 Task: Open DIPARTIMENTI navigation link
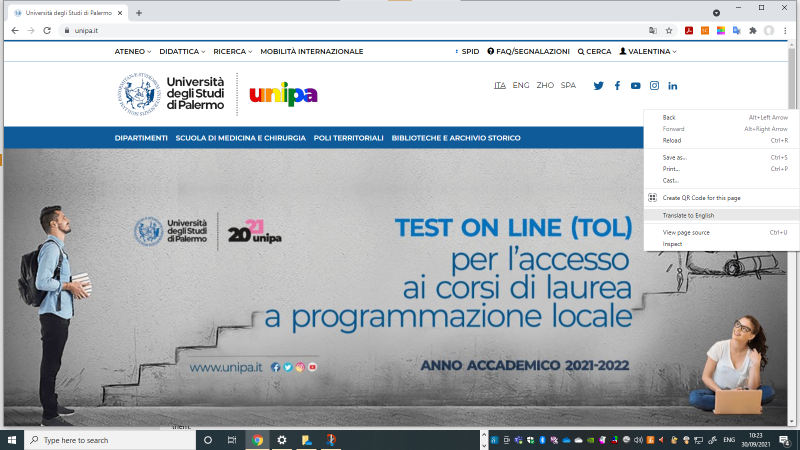(x=141, y=138)
